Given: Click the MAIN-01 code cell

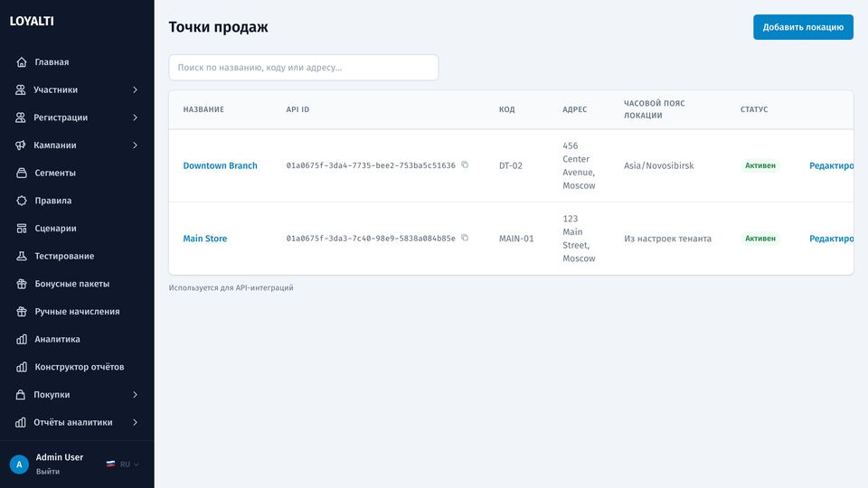Looking at the screenshot, I should coord(516,239).
